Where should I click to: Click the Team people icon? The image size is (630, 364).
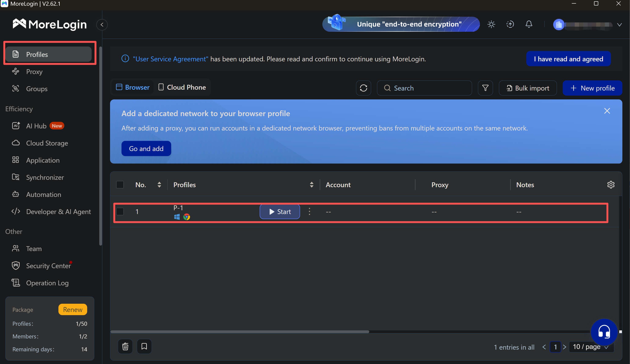click(15, 248)
